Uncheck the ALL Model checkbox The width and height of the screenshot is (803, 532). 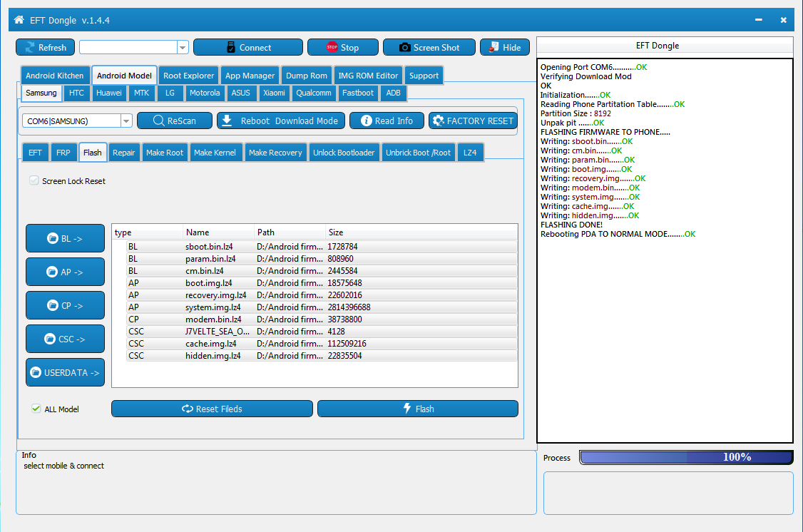[x=36, y=409]
